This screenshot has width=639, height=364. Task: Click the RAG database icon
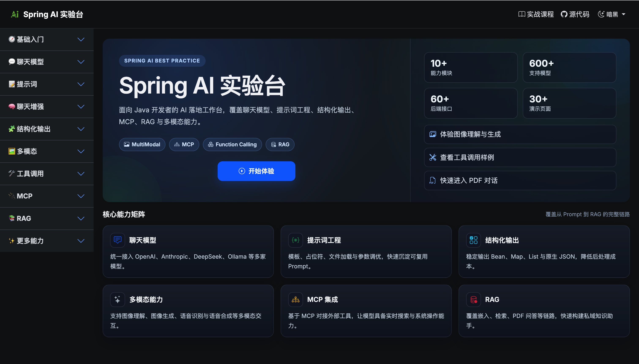473,299
